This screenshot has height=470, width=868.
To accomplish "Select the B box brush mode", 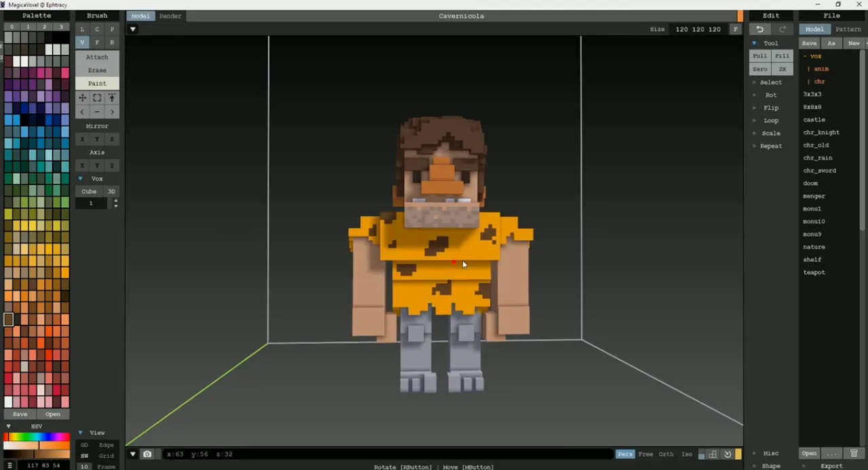I will tap(112, 42).
